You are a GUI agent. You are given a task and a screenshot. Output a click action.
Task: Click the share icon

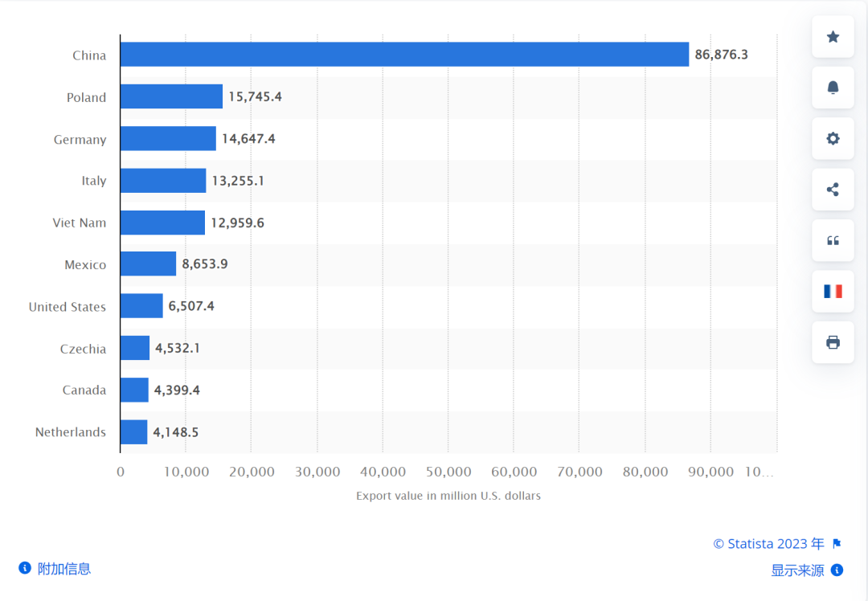click(833, 190)
